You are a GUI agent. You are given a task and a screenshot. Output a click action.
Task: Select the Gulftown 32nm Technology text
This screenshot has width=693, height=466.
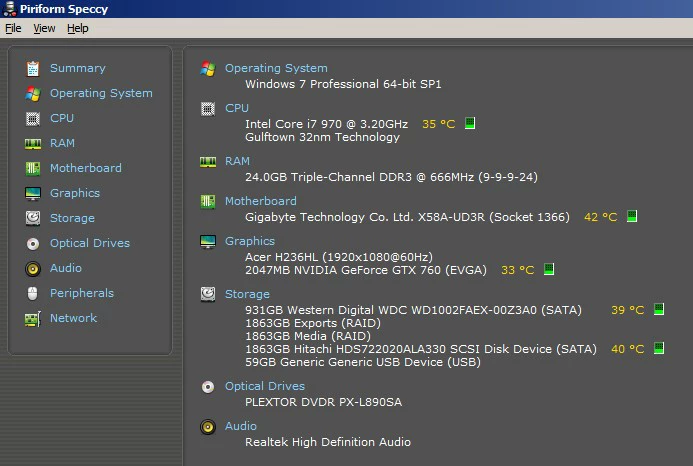pyautogui.click(x=323, y=137)
